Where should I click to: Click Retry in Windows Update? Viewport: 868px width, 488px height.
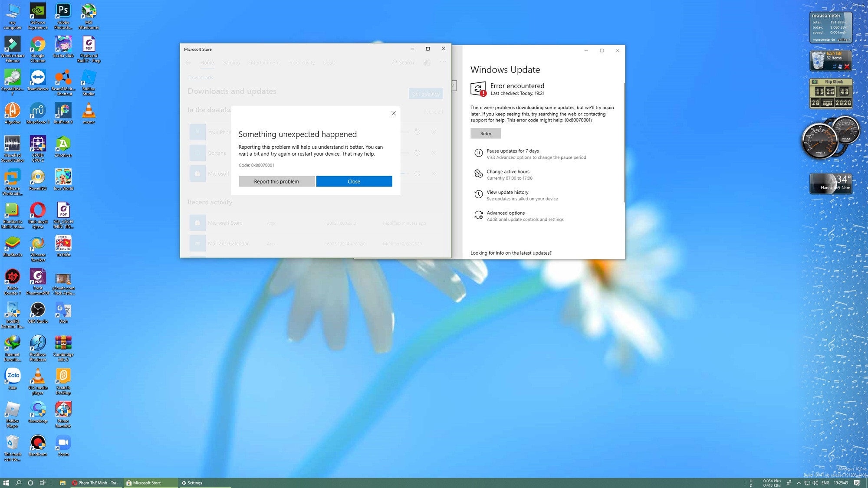[486, 134]
